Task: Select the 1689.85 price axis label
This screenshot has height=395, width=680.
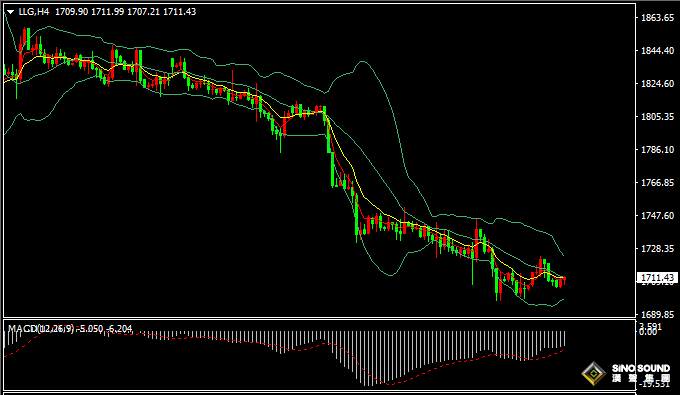Action: pyautogui.click(x=657, y=314)
